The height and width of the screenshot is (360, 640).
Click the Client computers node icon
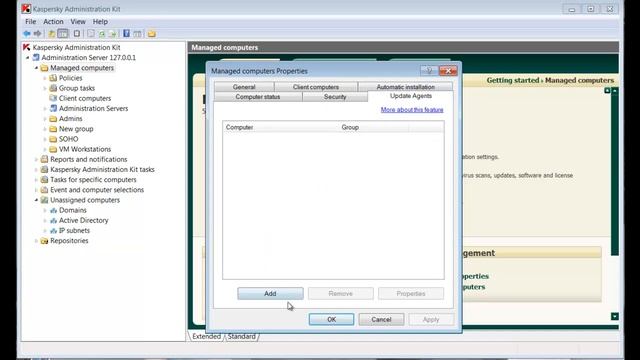coord(53,98)
